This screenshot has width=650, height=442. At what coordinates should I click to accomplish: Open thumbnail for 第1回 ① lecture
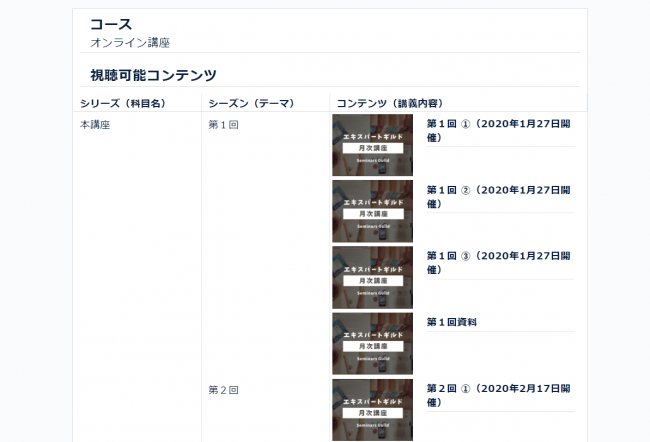pos(372,145)
